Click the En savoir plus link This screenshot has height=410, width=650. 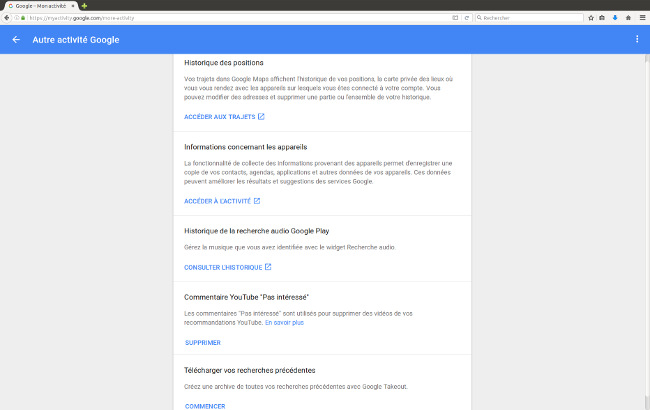coord(284,323)
